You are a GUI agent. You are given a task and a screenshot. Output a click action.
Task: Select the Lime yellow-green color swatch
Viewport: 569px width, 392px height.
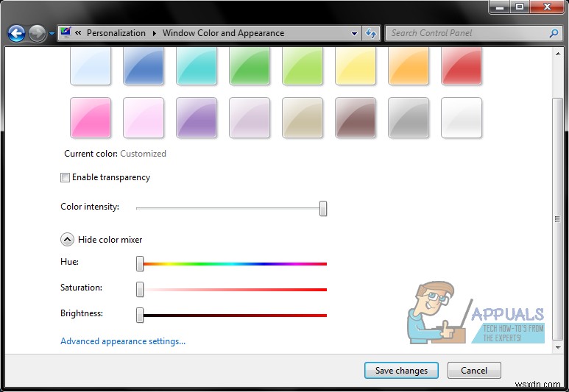tap(303, 65)
